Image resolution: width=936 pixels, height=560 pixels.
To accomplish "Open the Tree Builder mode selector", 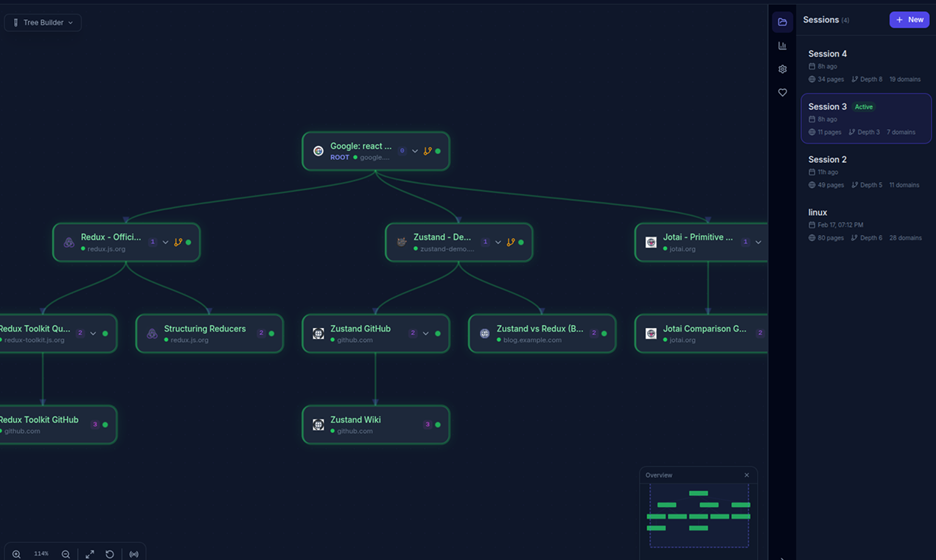I will [42, 22].
